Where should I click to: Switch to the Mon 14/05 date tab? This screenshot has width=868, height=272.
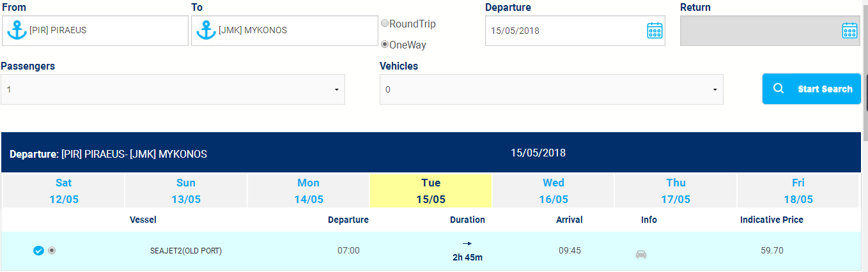pos(309,191)
